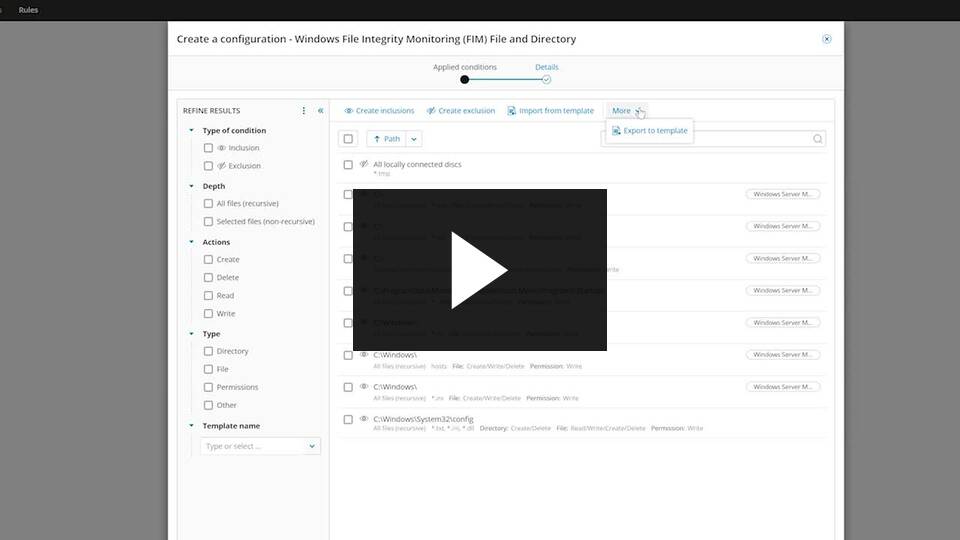Tick the Delete action checkbox

coord(208,277)
